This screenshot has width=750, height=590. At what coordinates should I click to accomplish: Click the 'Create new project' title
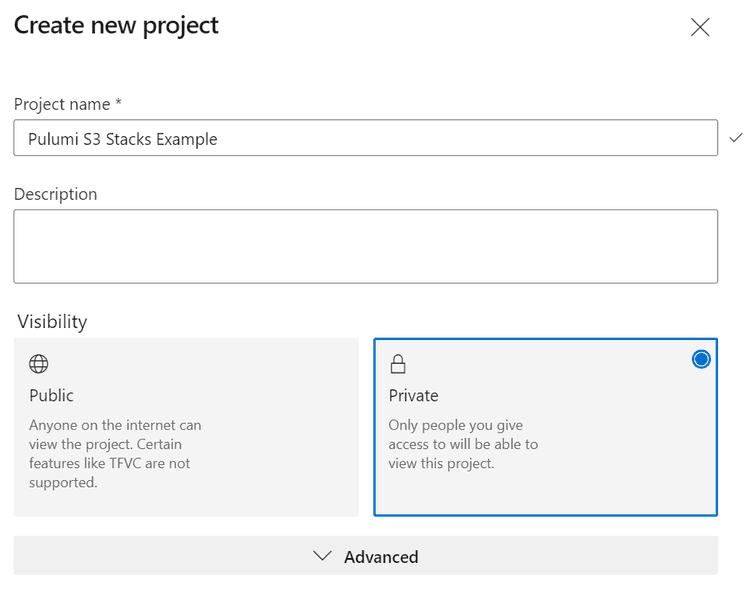[116, 25]
